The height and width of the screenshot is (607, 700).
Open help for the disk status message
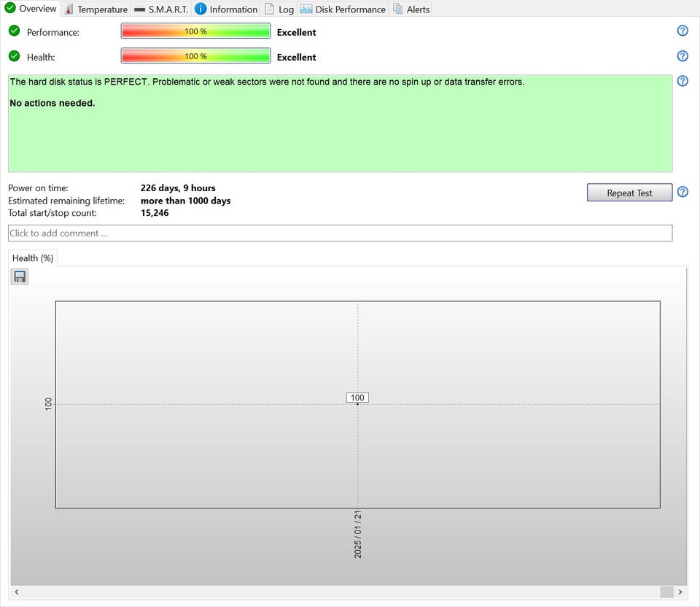[682, 81]
